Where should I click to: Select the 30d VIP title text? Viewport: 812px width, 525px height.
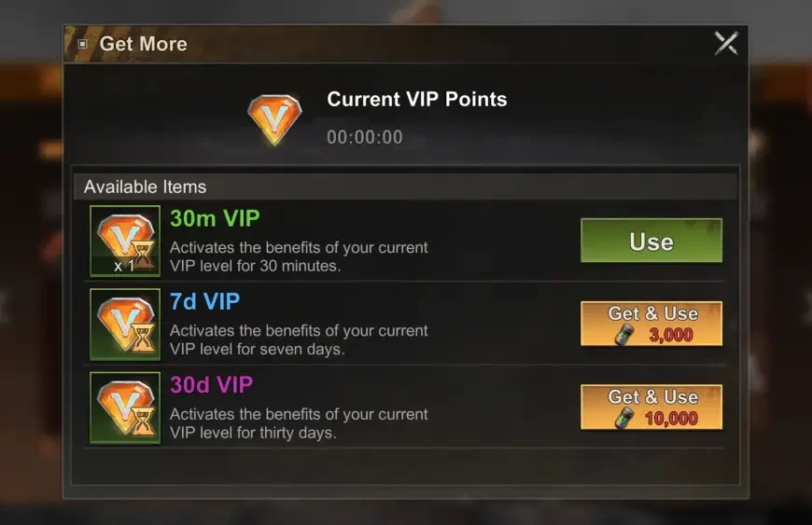tap(211, 385)
